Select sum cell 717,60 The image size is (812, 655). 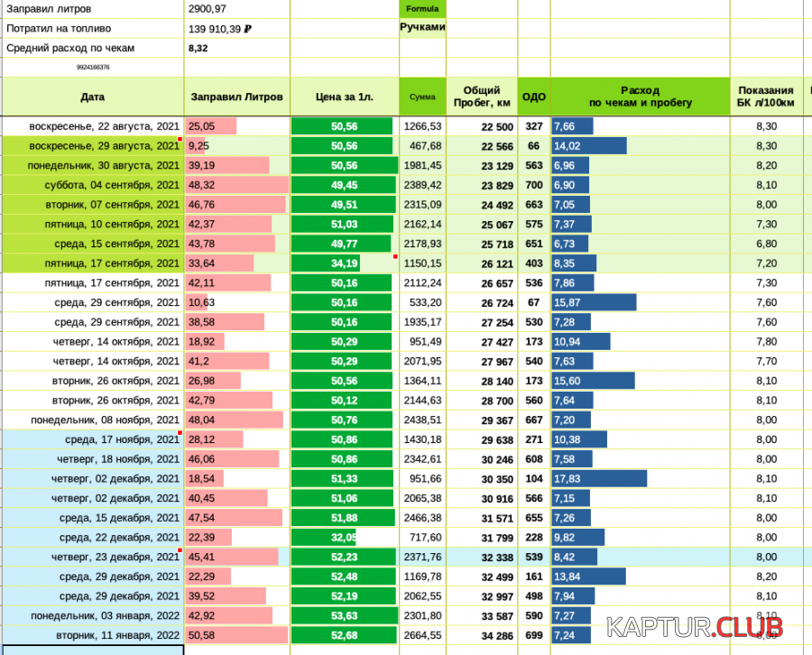click(422, 538)
